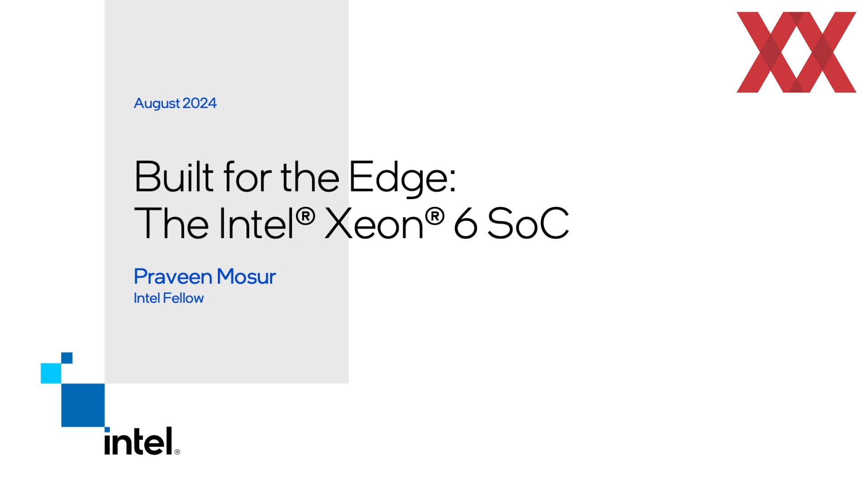This screenshot has height=488, width=868.
Task: Click 'The Intel' in second title line
Action: tap(215, 223)
